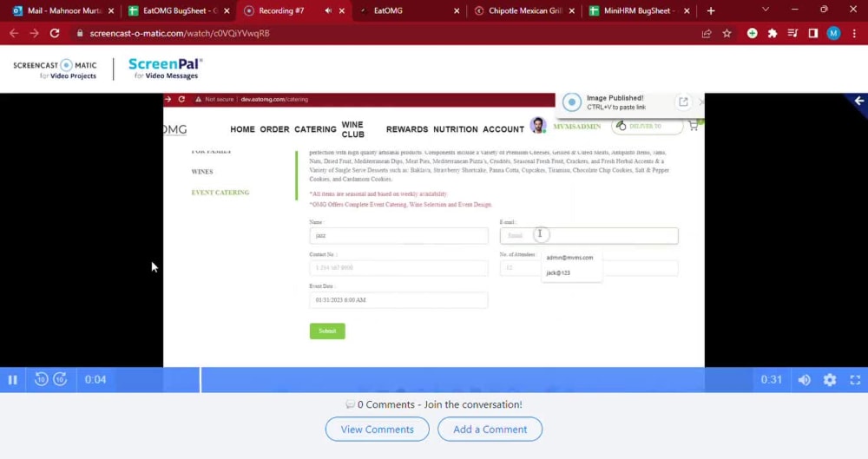This screenshot has height=459, width=868.
Task: Switch to Chipotle Mexican Grill tab
Action: [525, 10]
